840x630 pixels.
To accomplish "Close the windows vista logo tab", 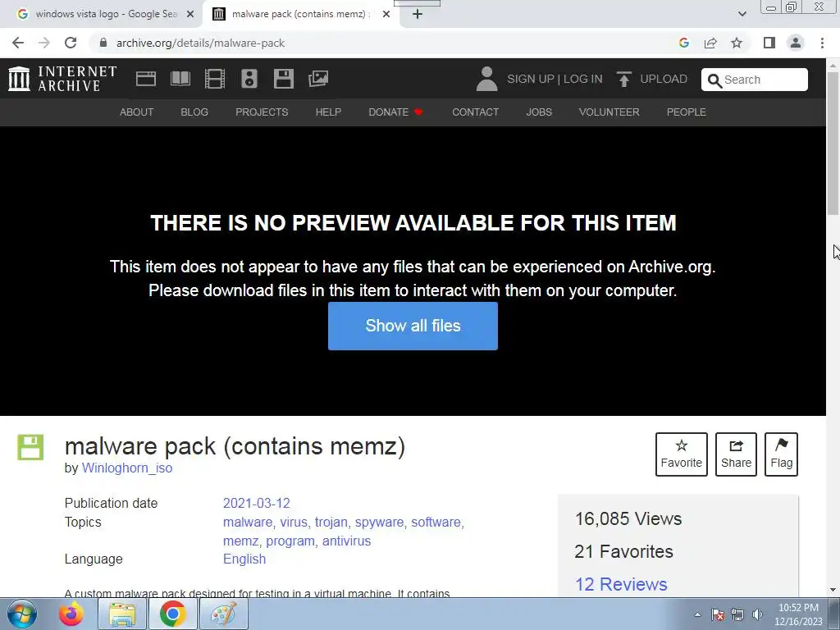I will pos(190,15).
